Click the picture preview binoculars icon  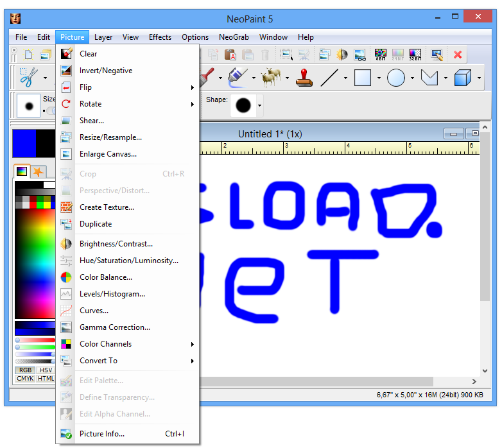pyautogui.click(x=360, y=55)
